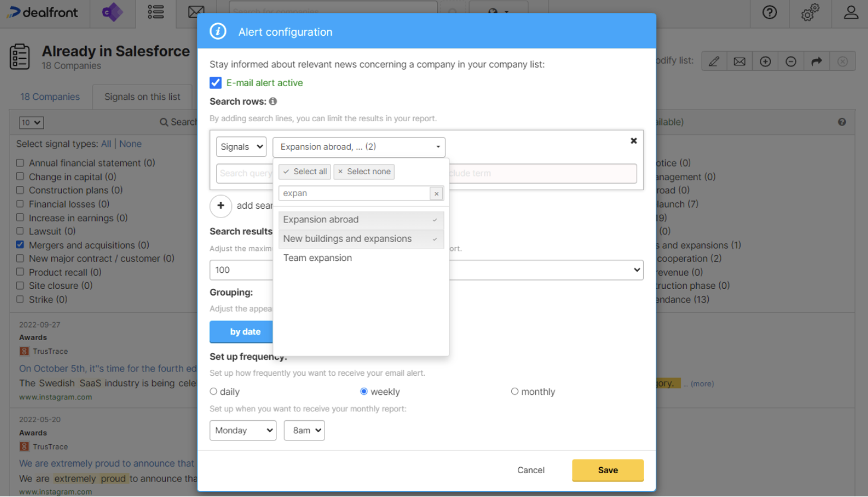
Task: Open the 8am time dropdown
Action: pos(304,430)
